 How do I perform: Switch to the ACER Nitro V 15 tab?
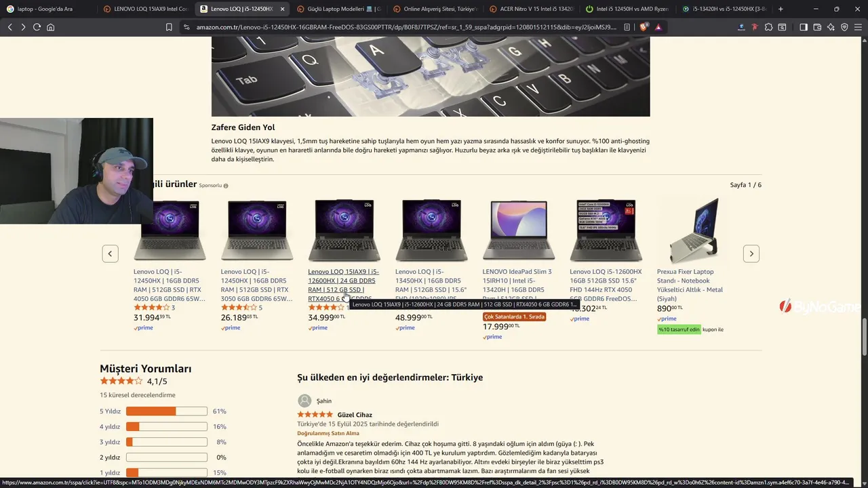click(532, 9)
